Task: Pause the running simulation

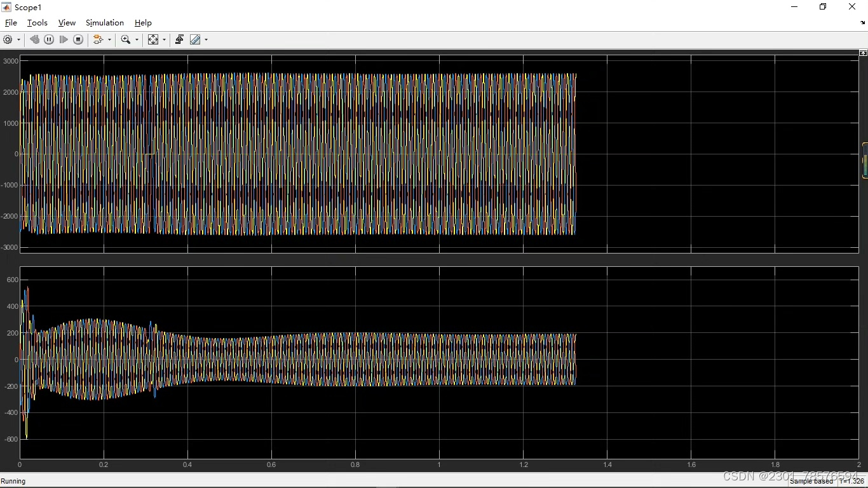Action: pyautogui.click(x=49, y=39)
